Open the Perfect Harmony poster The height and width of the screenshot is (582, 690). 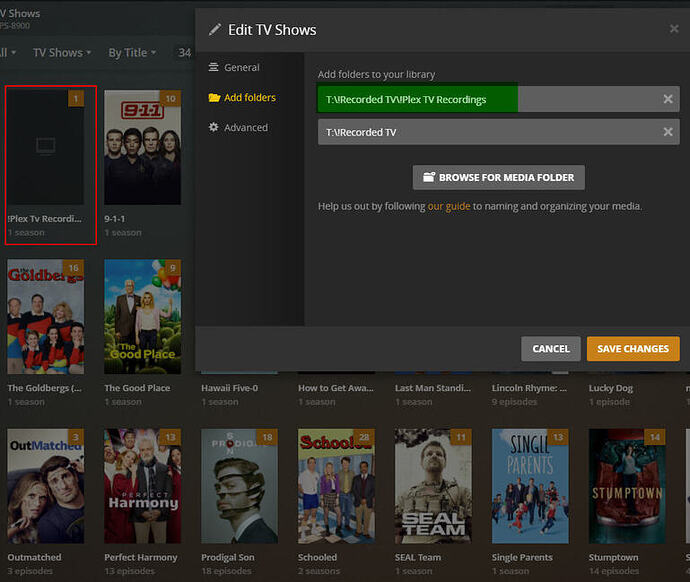(142, 486)
